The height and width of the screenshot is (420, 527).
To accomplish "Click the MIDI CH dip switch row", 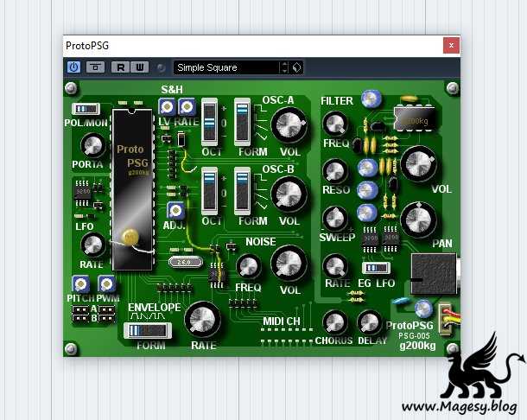I will [288, 335].
